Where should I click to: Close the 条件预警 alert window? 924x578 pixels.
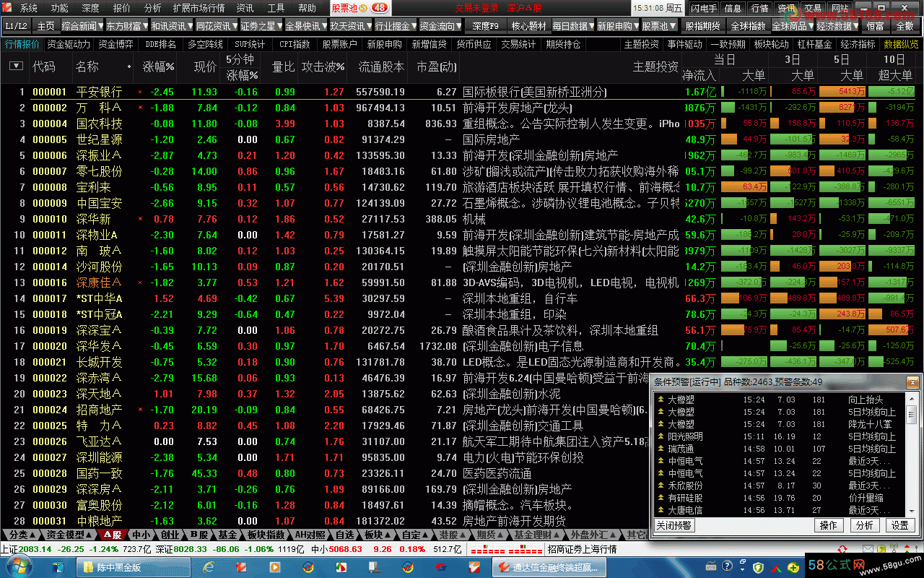[912, 382]
